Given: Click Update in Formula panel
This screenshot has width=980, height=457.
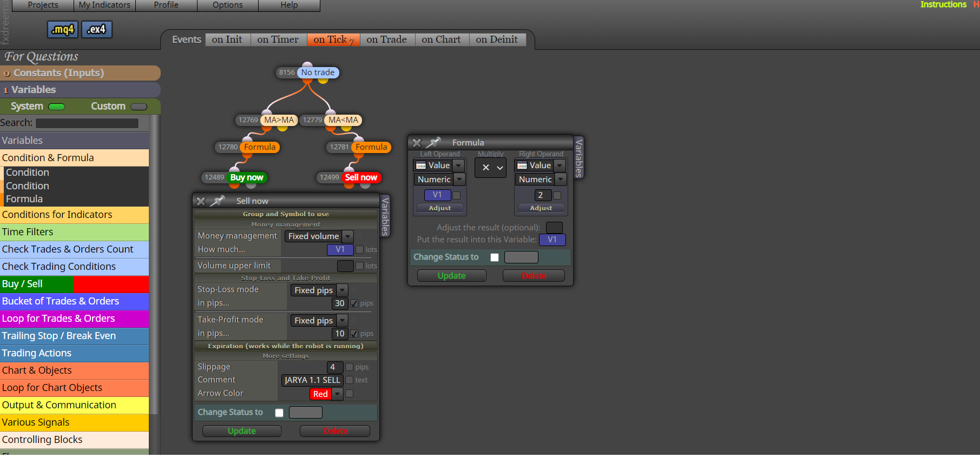Looking at the screenshot, I should tap(452, 276).
